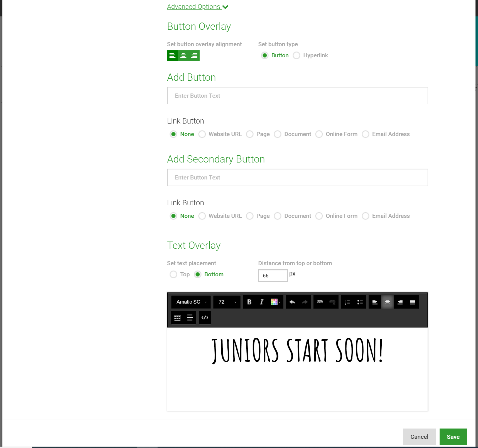Justify the overlay text
The width and height of the screenshot is (478, 448).
(x=412, y=302)
